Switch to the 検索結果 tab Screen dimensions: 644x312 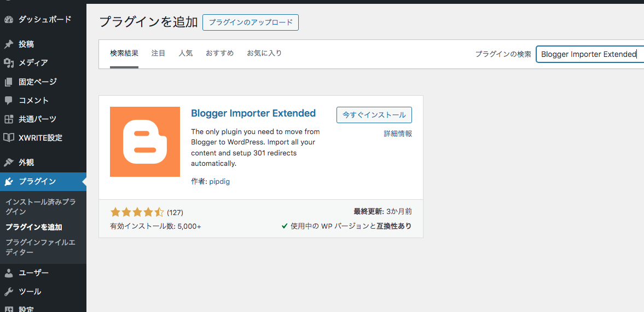[x=124, y=53]
